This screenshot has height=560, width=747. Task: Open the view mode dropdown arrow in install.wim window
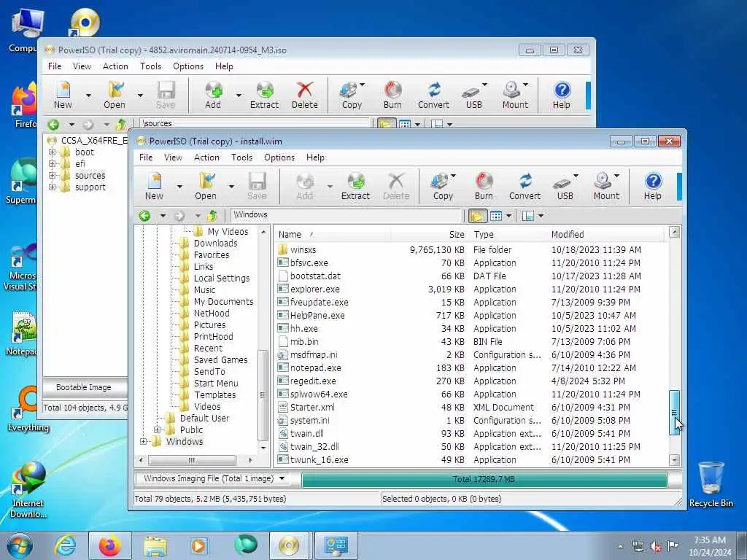coord(508,216)
